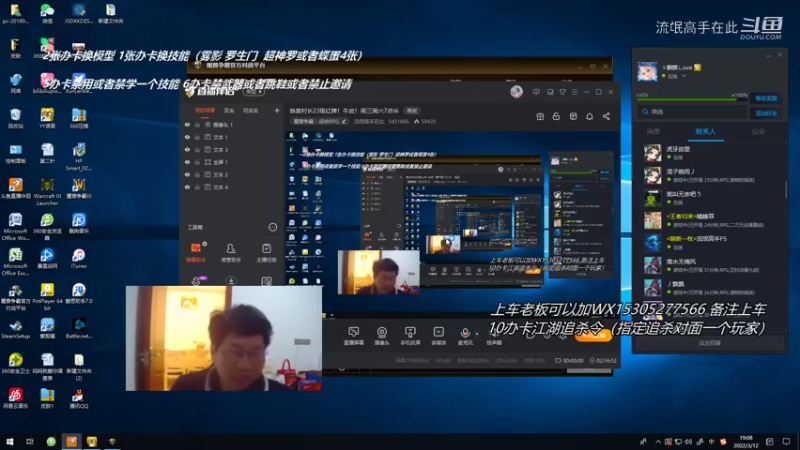Add a 多媒体 multimedia source
Screen dimensions: 800x450
point(438,336)
